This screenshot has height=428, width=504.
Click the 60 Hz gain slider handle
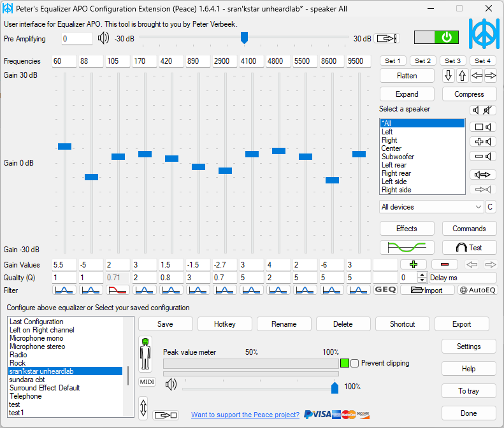click(64, 146)
